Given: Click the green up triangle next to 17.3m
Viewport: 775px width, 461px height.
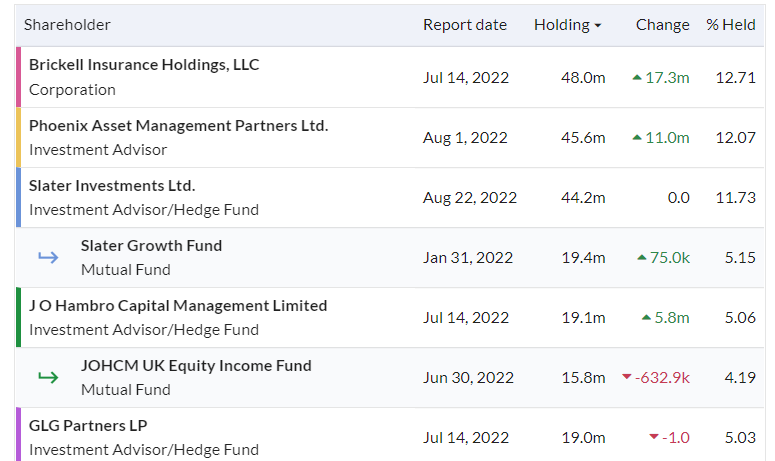Looking at the screenshot, I should pos(637,78).
